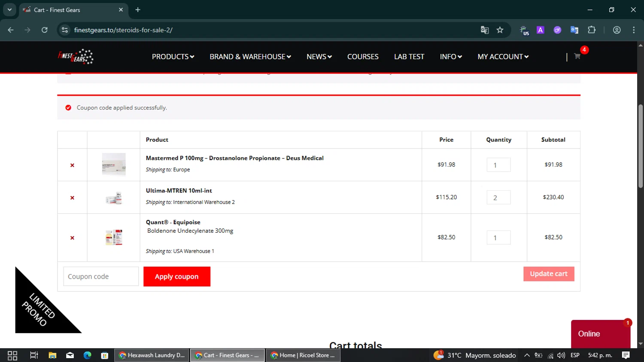Open Chrome three-dot menu
Image resolution: width=644 pixels, height=362 pixels.
coord(634,30)
